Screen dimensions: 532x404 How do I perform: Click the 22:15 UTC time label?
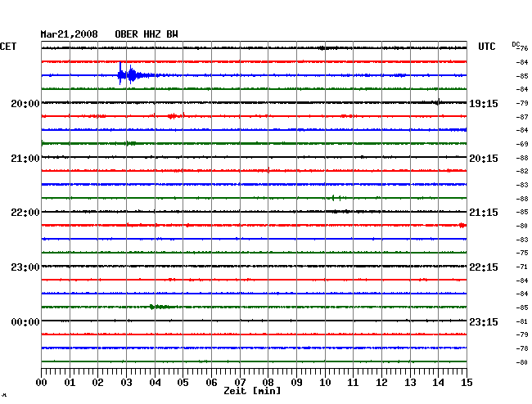(x=484, y=267)
